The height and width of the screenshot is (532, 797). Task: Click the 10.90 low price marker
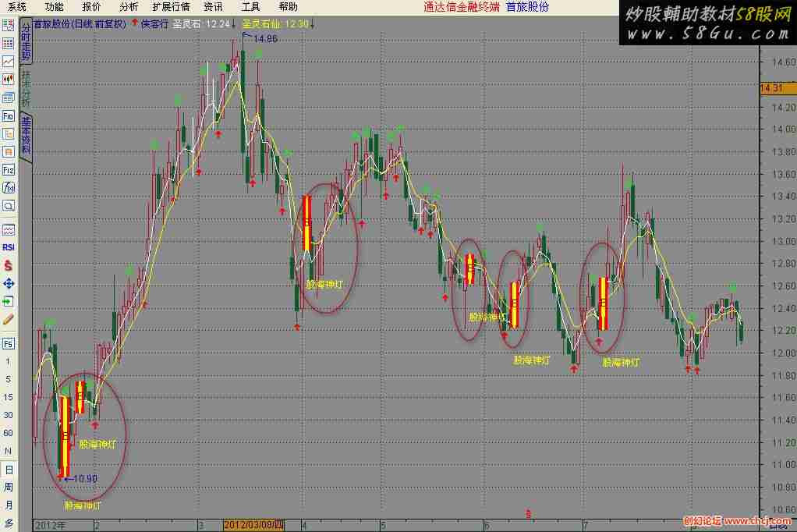click(85, 479)
